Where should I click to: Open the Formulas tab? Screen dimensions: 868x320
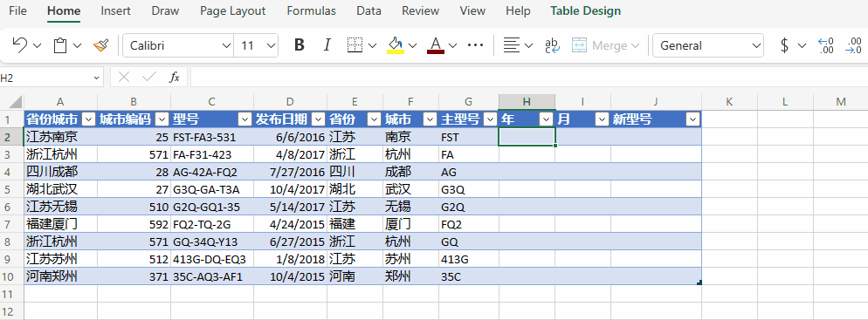pos(311,10)
